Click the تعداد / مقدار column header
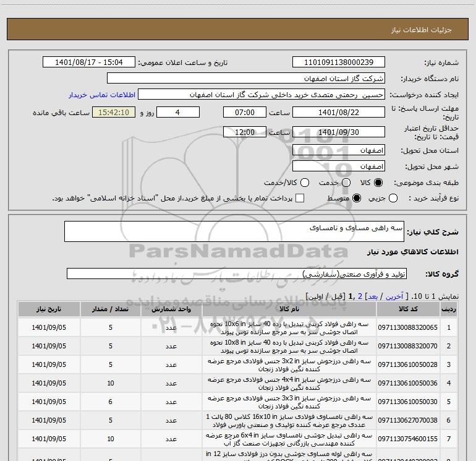 tap(110, 309)
